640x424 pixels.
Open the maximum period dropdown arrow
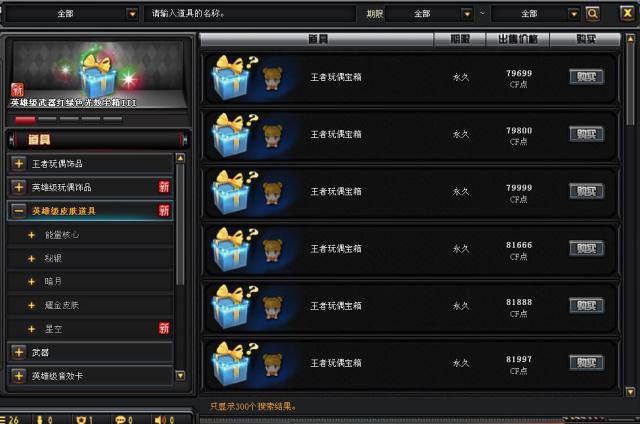click(x=573, y=14)
